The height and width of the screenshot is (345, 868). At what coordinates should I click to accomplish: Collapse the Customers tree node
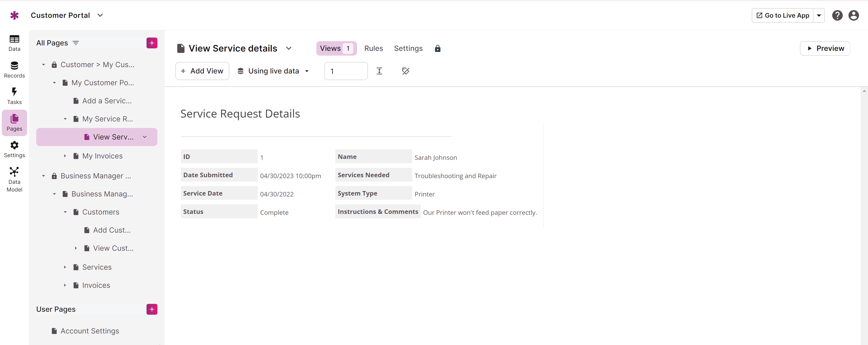click(x=65, y=212)
